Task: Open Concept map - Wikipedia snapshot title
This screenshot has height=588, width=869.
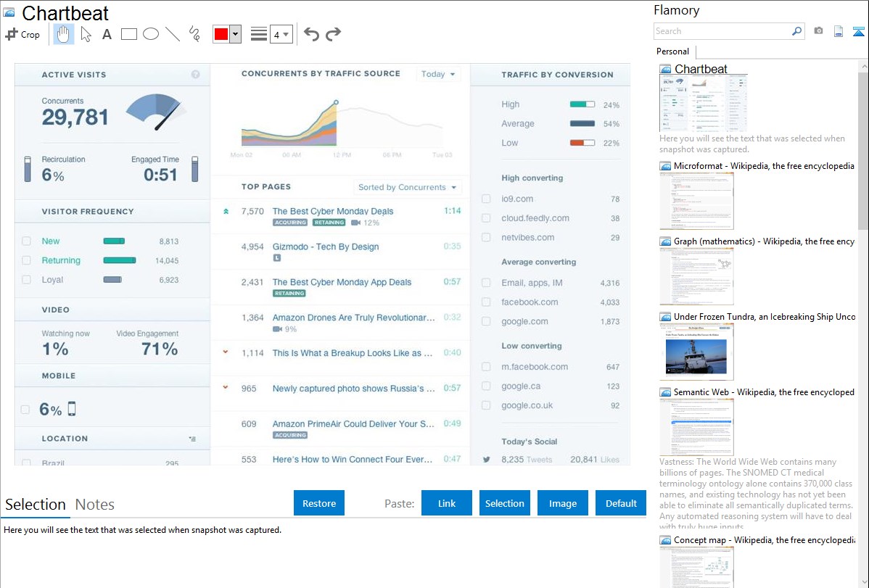Action: 764,539
